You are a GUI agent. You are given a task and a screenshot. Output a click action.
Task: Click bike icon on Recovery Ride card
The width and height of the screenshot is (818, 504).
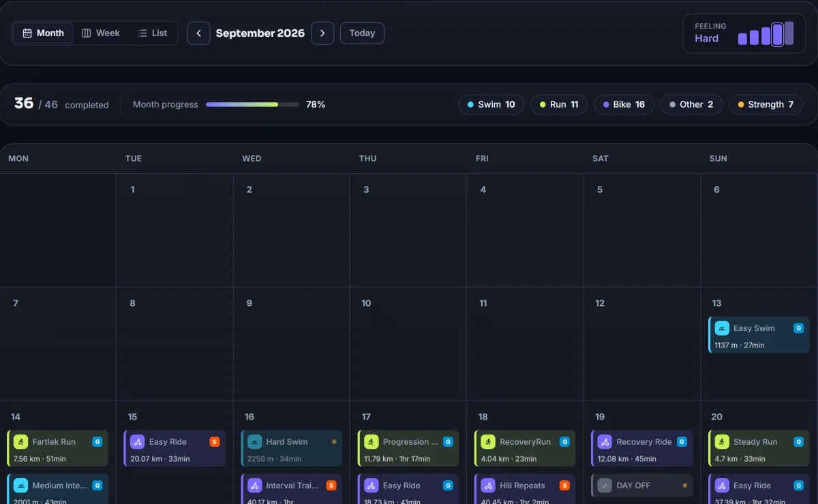(605, 442)
